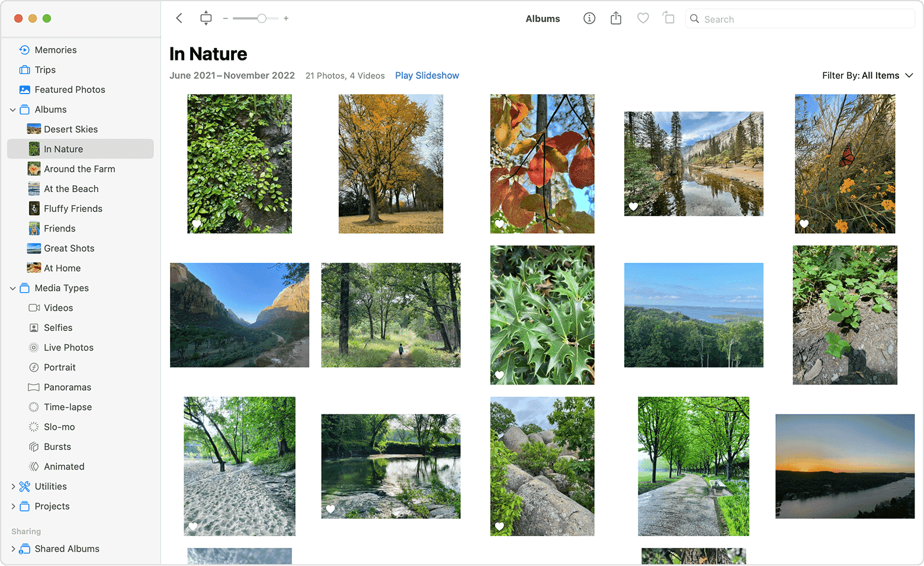This screenshot has height=566, width=924.
Task: Expand Shared Albums under Sharing
Action: [13, 549]
